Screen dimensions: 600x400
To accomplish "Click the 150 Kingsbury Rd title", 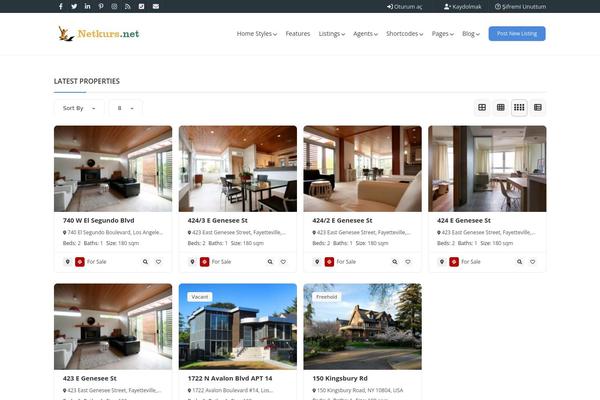I will 340,378.
